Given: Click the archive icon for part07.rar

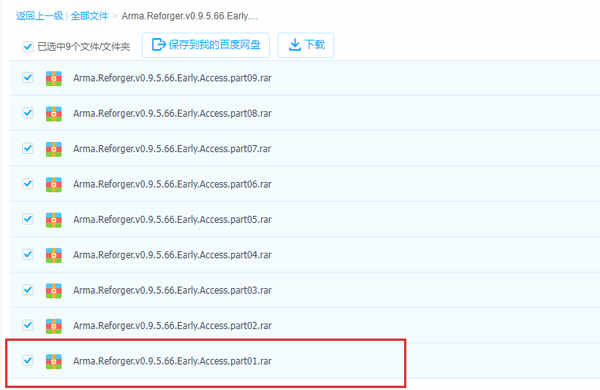Looking at the screenshot, I should [x=54, y=149].
